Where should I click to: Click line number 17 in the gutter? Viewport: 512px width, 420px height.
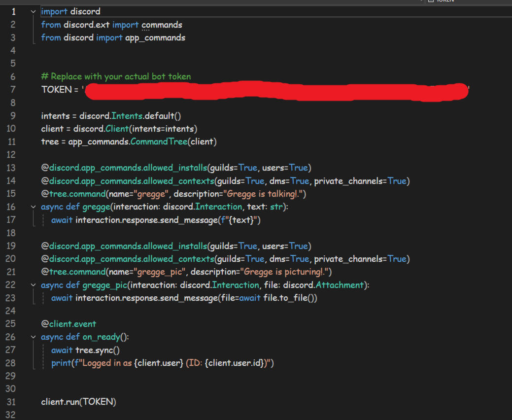coord(11,220)
